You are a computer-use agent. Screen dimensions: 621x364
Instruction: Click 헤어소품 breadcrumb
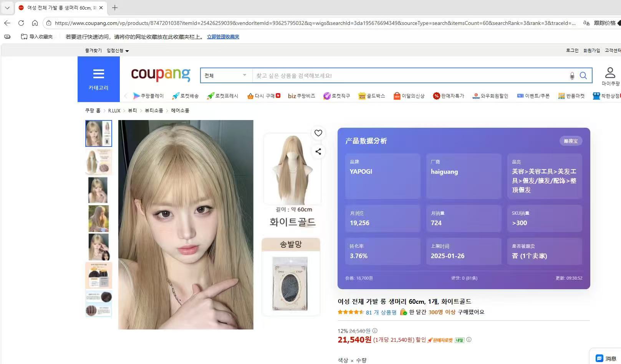click(x=180, y=110)
